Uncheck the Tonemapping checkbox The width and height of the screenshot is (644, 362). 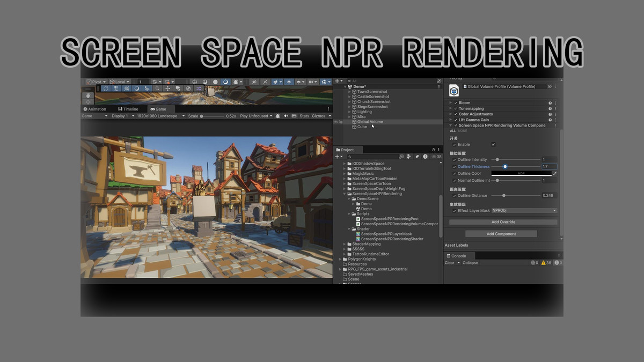click(456, 108)
